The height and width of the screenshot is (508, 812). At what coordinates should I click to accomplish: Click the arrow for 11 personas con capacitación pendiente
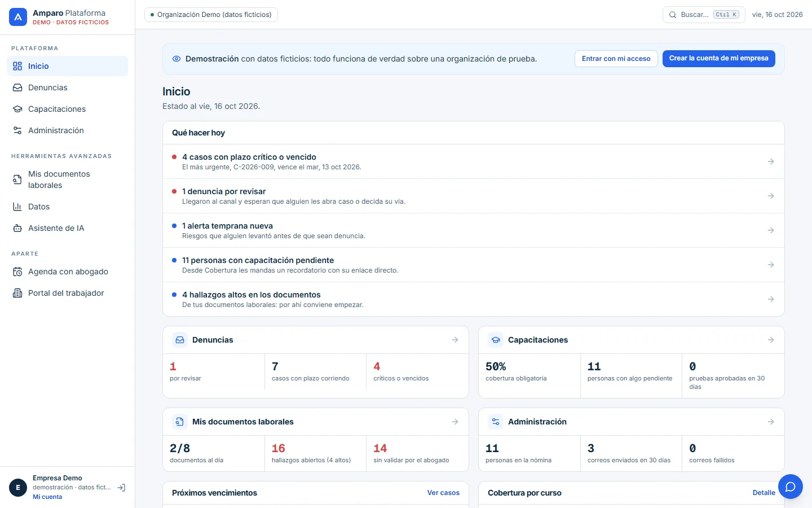[771, 265]
